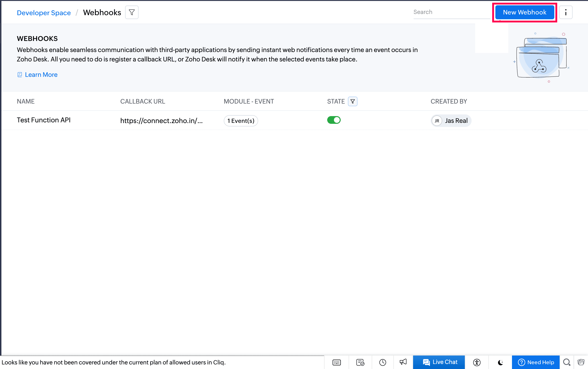This screenshot has height=369, width=588.
Task: Open the 1 Event(s) badge
Action: point(241,121)
